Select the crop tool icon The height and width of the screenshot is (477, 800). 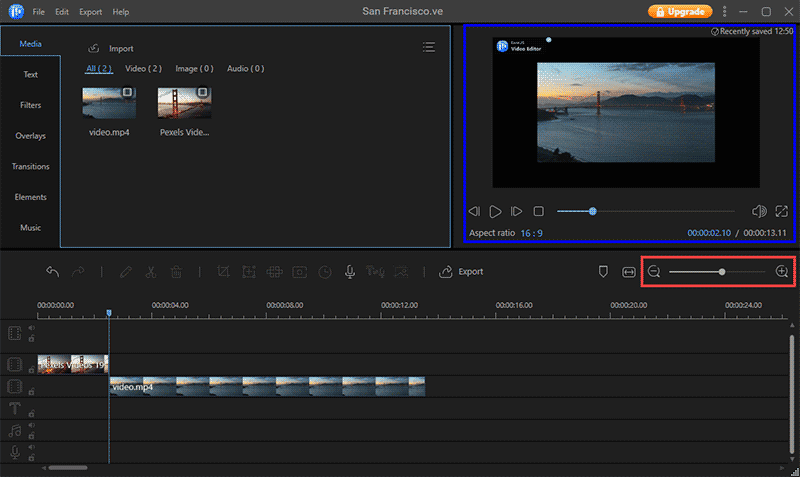tap(223, 271)
